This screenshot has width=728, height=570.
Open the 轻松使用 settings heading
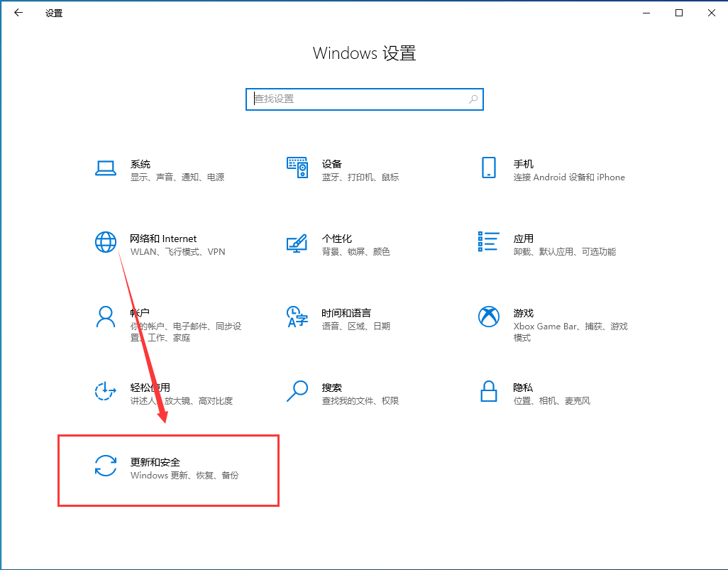[x=150, y=388]
